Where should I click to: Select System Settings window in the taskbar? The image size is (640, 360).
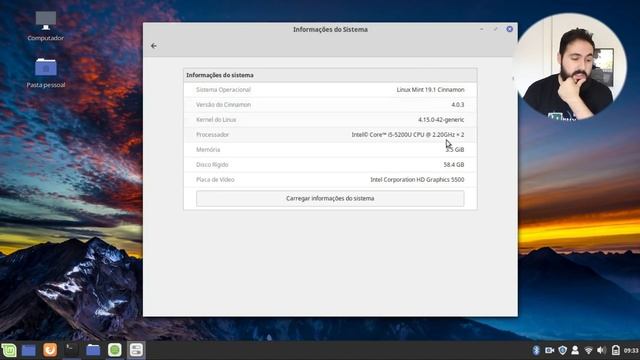pos(136,350)
